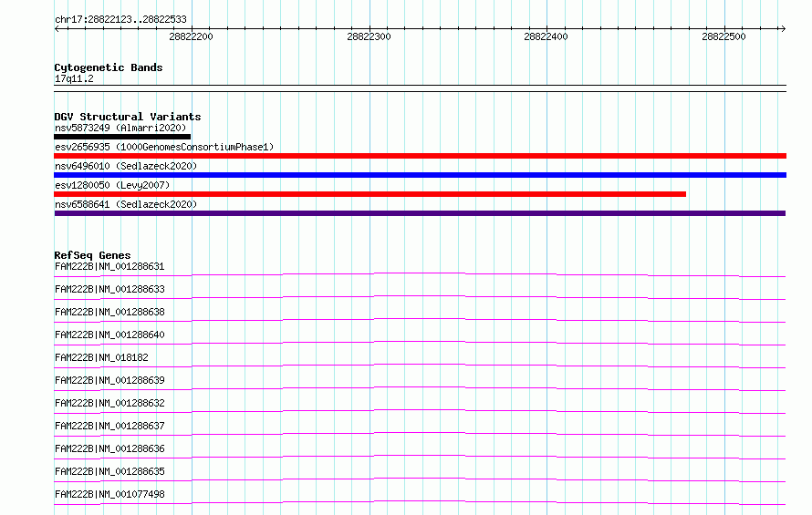
Task: Click the nsv5873249 (Almarri2020) black variant bar
Action: (122, 137)
